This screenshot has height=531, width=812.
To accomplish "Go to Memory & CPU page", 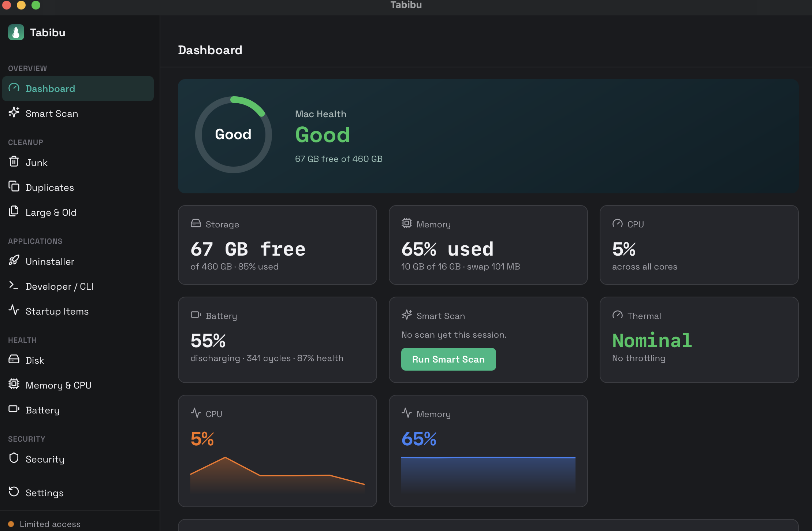I will click(x=78, y=385).
